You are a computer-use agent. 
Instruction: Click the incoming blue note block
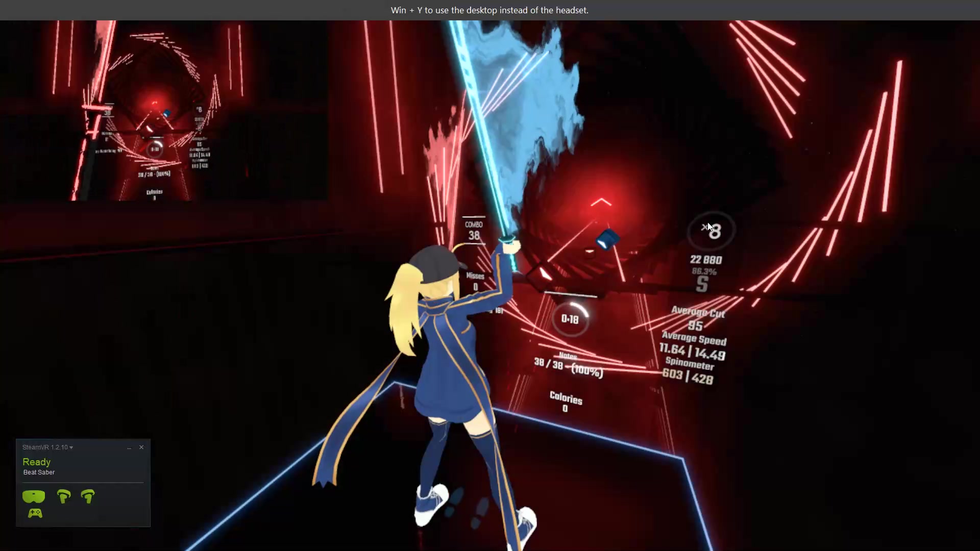(x=607, y=239)
